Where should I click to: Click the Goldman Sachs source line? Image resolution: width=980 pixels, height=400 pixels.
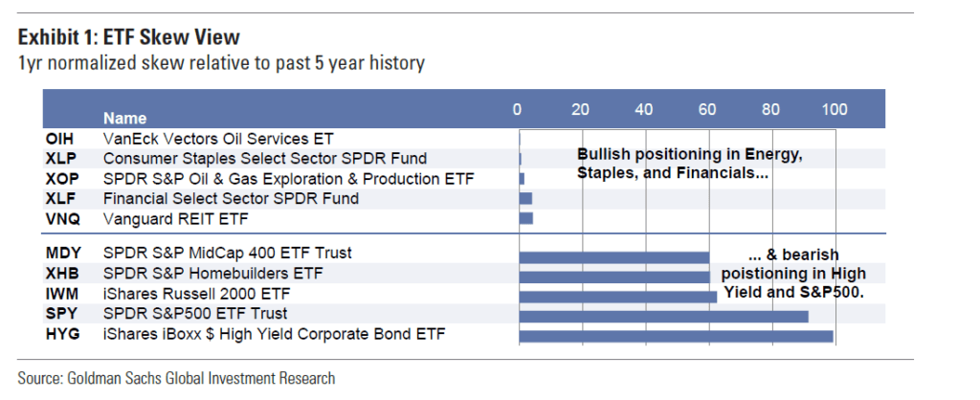[x=176, y=378]
